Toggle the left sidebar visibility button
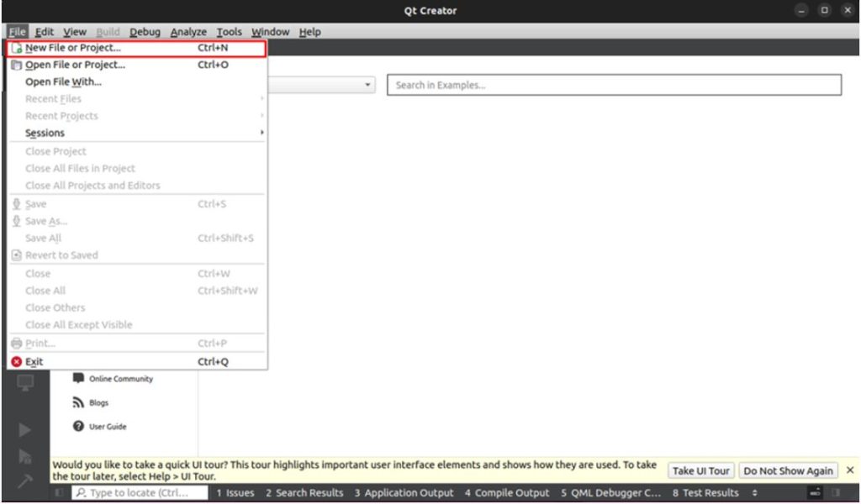Screen dimensions: 861x504 tap(59, 493)
